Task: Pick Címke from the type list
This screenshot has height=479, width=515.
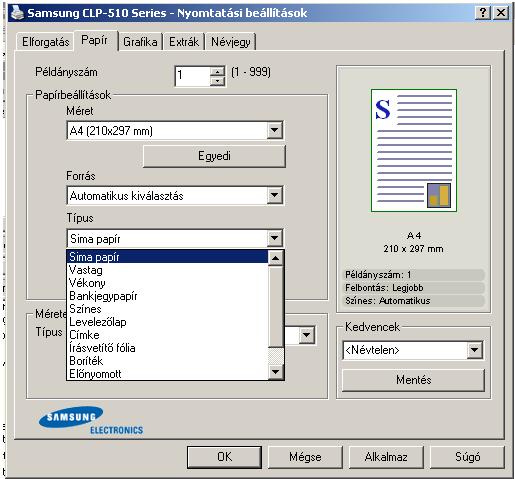Action: click(x=168, y=335)
